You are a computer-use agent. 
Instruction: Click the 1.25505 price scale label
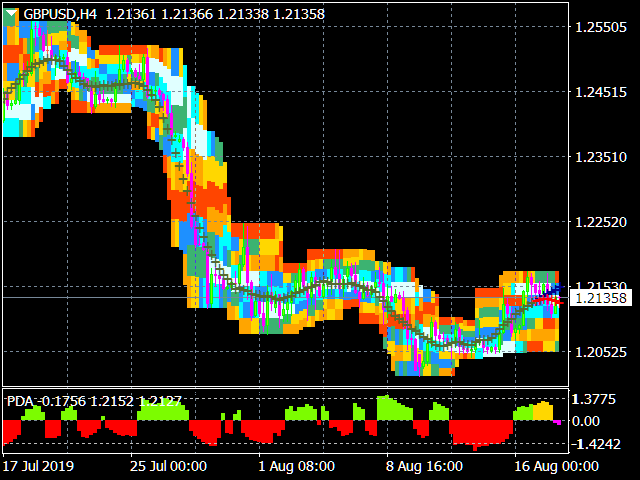pos(600,27)
